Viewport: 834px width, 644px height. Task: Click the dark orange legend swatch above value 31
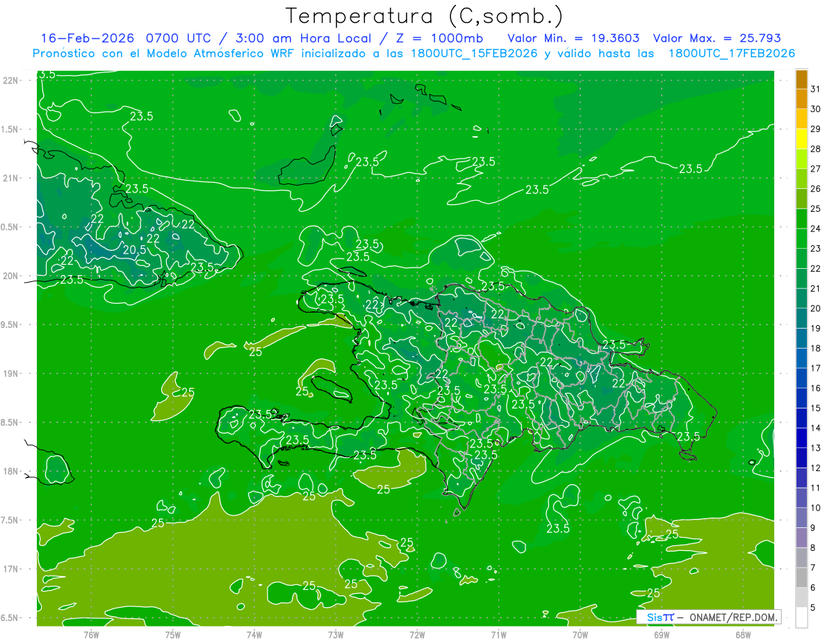coord(801,79)
